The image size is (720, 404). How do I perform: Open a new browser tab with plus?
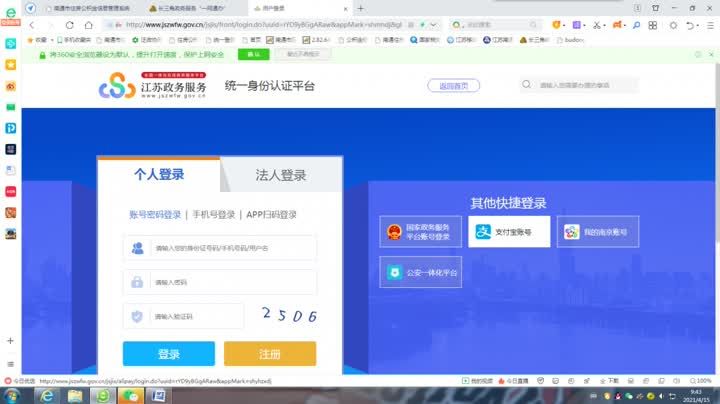click(361, 8)
